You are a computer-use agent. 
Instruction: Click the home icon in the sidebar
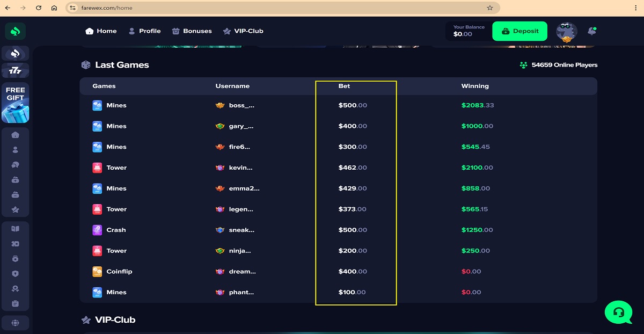pyautogui.click(x=16, y=135)
